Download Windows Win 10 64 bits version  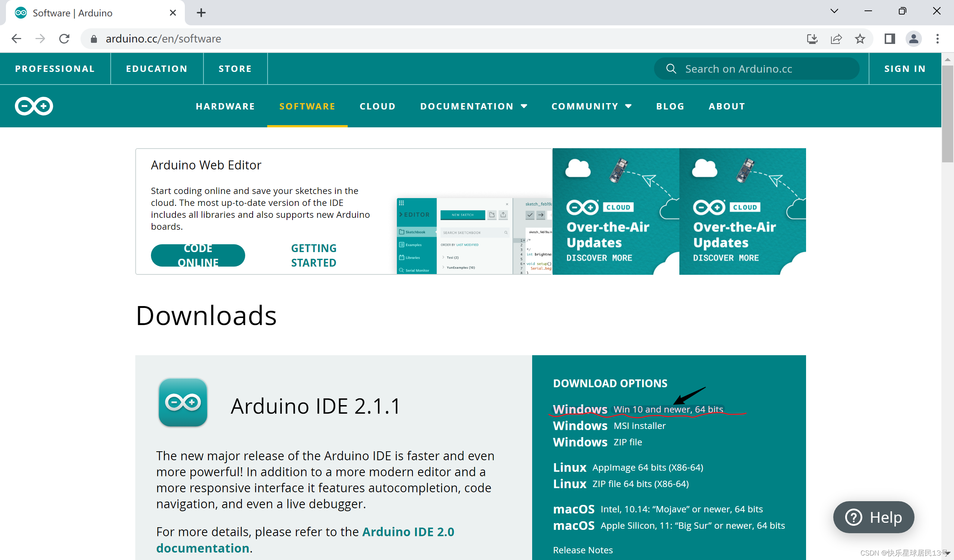[x=638, y=409]
